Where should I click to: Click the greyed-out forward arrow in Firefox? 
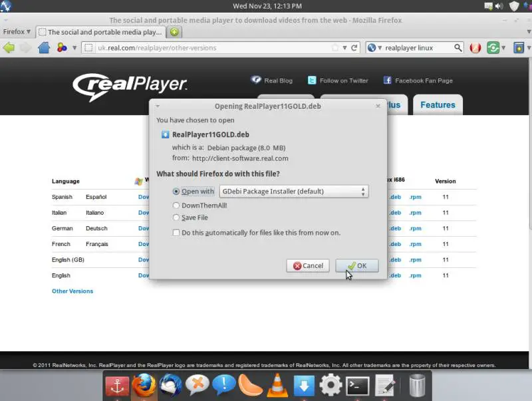(x=25, y=48)
